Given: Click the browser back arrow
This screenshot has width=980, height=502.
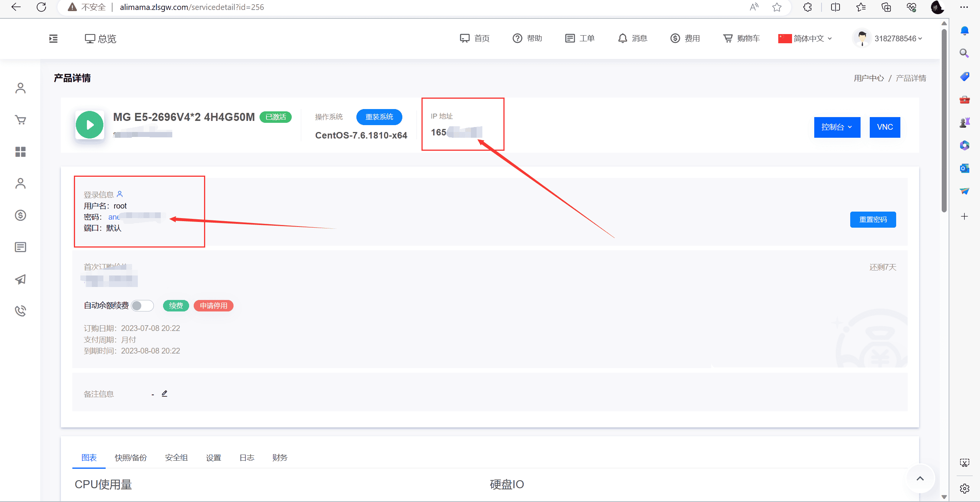Looking at the screenshot, I should pos(16,7).
